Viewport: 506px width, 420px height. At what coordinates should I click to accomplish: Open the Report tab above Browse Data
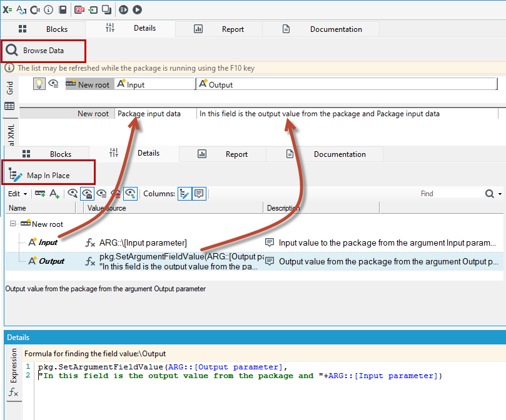tap(219, 29)
